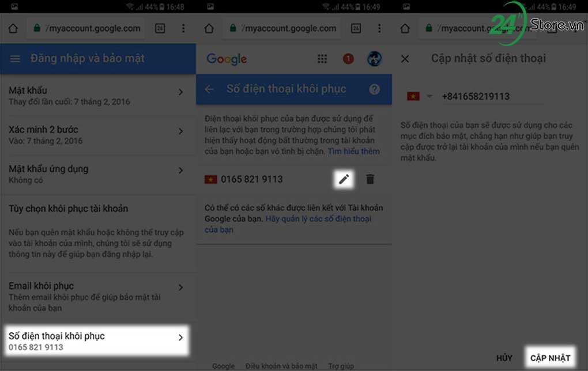
Task: Tap home icon on Đăng nhập và bảo mật screen
Action: [13, 28]
